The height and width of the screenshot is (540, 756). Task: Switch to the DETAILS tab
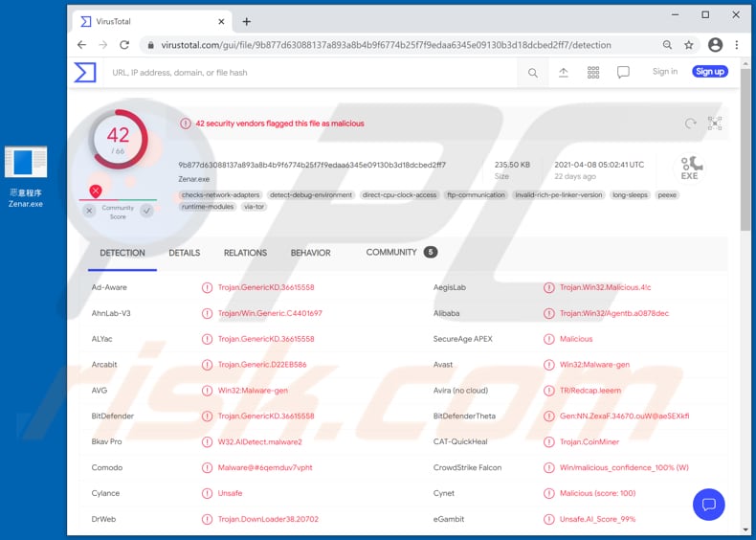pyautogui.click(x=184, y=253)
